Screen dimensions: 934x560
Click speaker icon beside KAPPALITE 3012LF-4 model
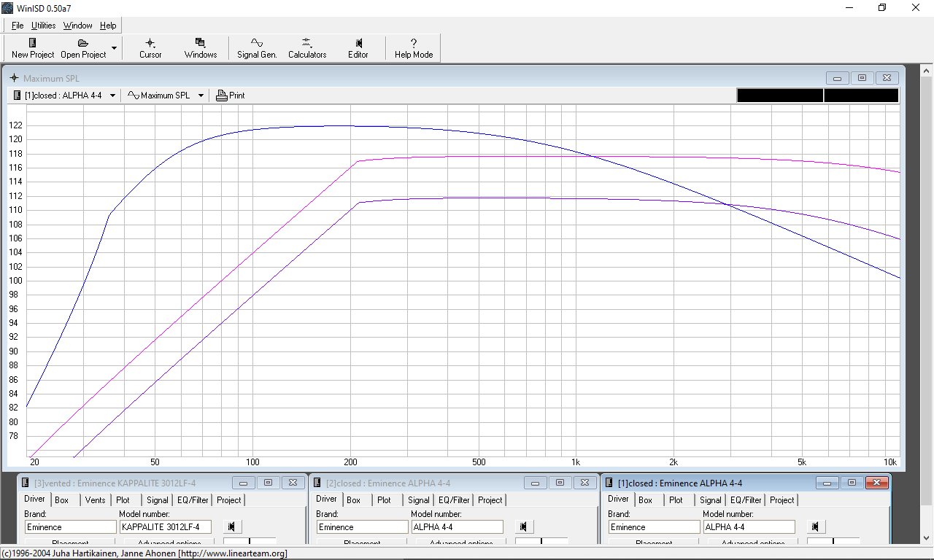[231, 526]
